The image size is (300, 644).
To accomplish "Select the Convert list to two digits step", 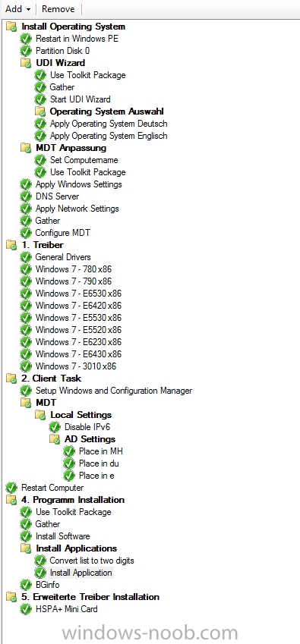I will (92, 561).
